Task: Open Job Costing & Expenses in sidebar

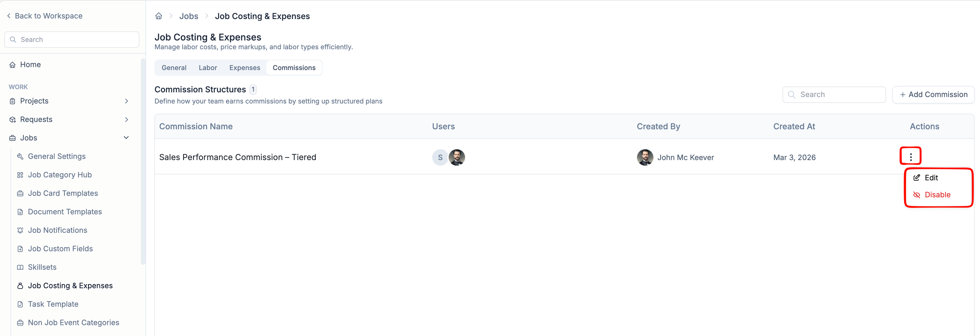Action: pos(70,286)
